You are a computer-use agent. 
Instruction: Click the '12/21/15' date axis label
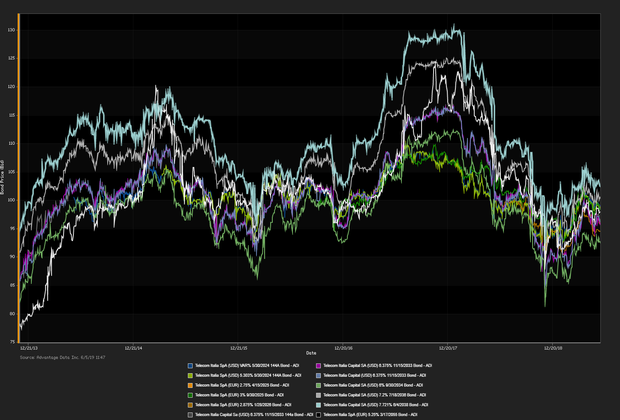coord(238,348)
